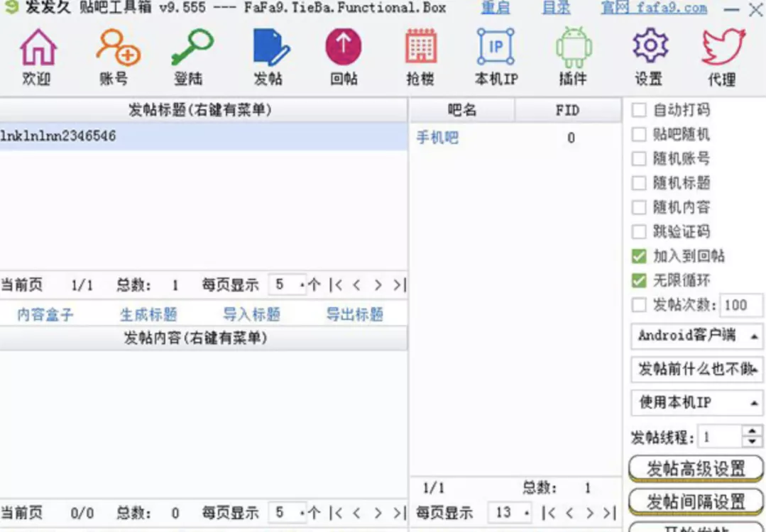Uncheck the 无限循环 checkbox
766x532 pixels.
tap(639, 280)
